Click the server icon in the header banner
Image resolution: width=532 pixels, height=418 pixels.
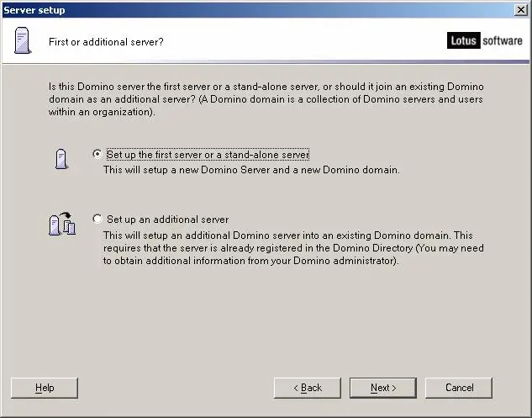23,40
